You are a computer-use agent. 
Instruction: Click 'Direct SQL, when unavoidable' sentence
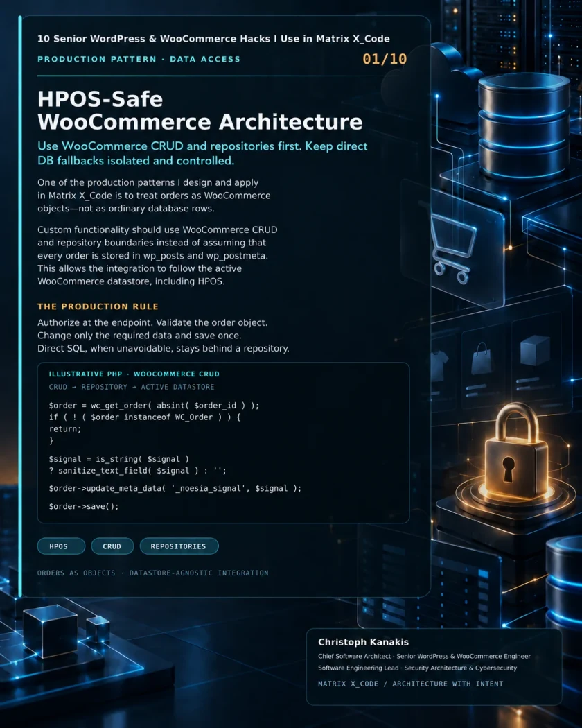(x=164, y=348)
